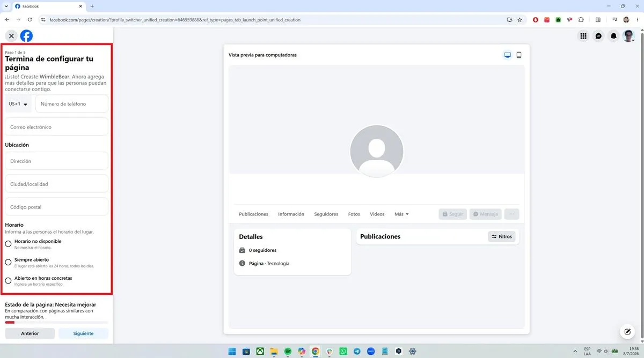Screen dimensions: 644x358
Task: Bookmark this page with the star
Action: pyautogui.click(x=519, y=20)
